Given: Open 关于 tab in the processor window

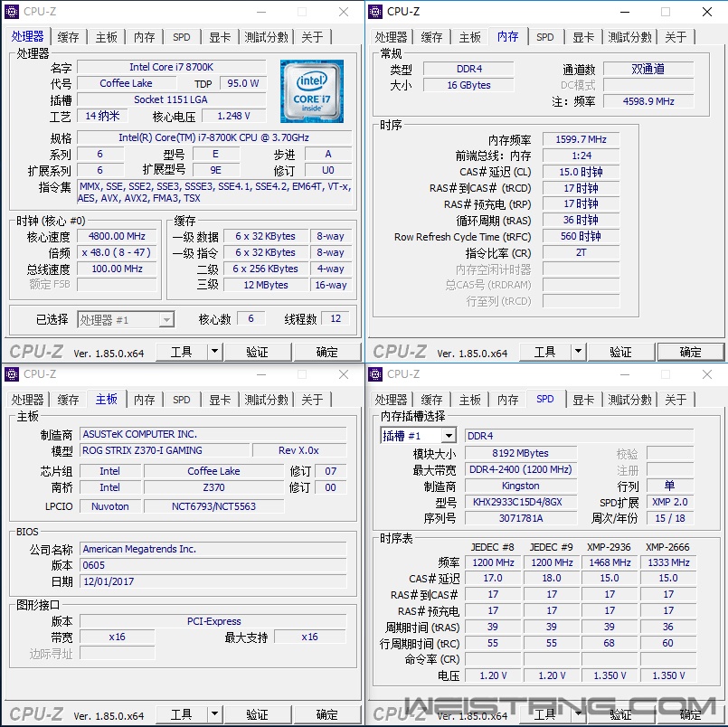Looking at the screenshot, I should click(312, 37).
